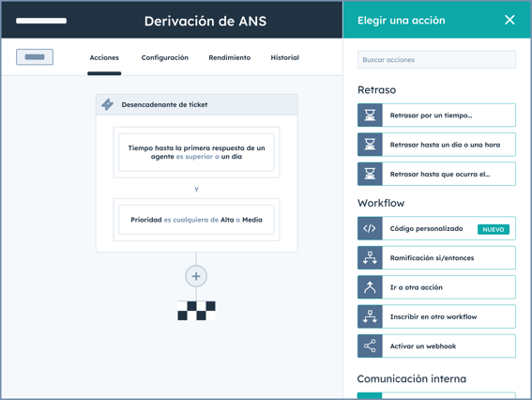Choose the hourglass icon for Retrasar hasta que ocurra el
532x400 pixels.
[x=370, y=174]
